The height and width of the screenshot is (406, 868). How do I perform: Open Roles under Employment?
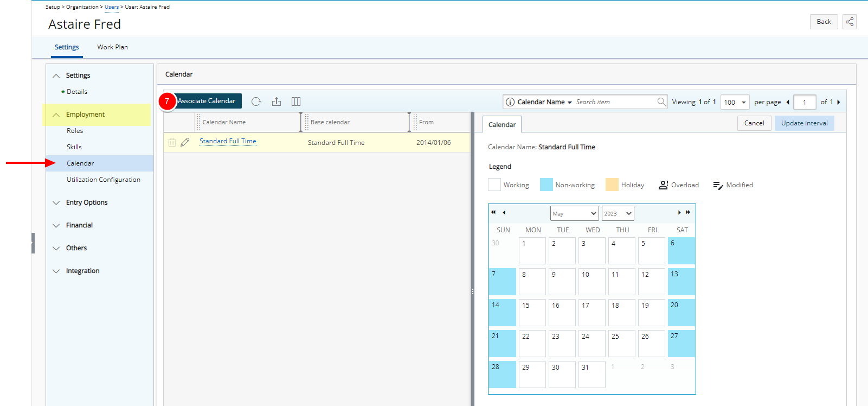75,131
